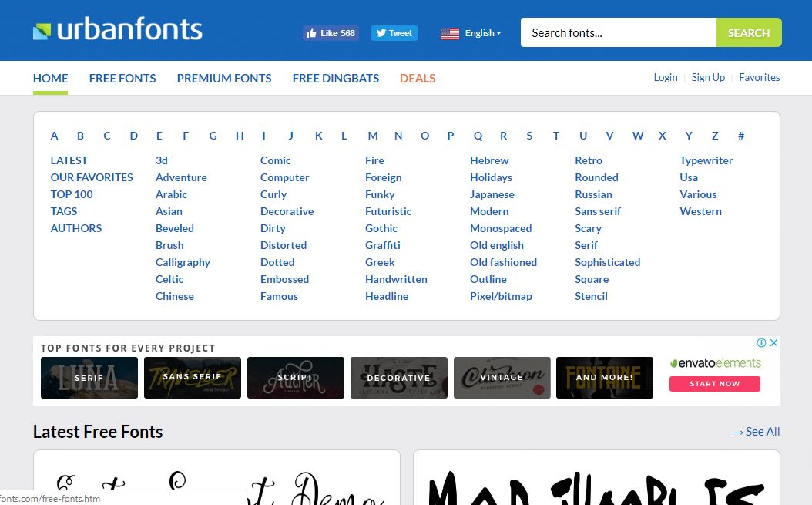
Task: Browse the Decorative font category
Action: pyautogui.click(x=287, y=211)
